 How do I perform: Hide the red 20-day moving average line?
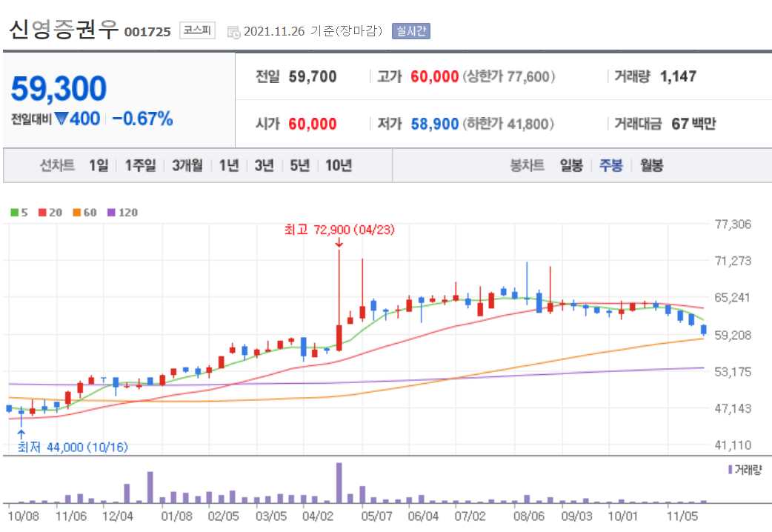[x=41, y=213]
